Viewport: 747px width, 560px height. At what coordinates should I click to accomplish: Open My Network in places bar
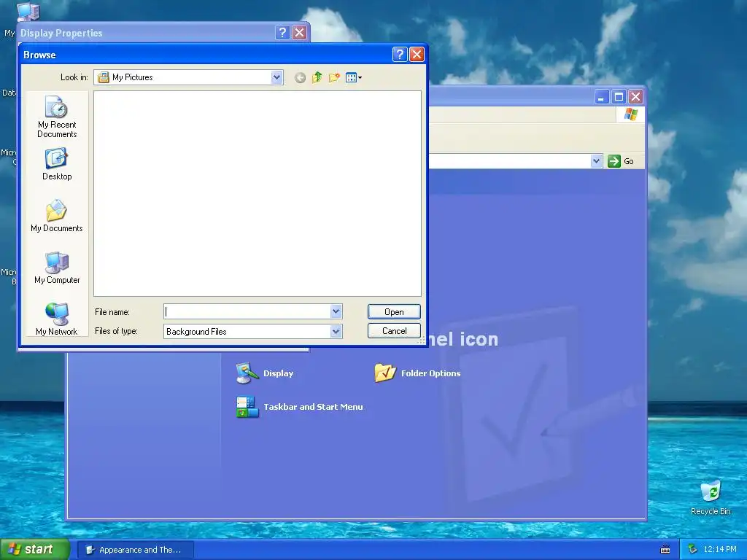pos(57,319)
